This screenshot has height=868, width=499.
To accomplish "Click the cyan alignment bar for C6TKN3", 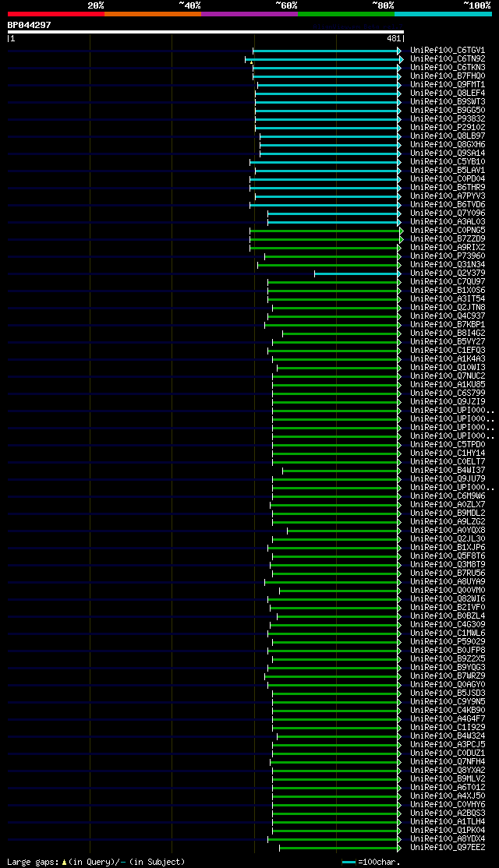I will 327,68.
